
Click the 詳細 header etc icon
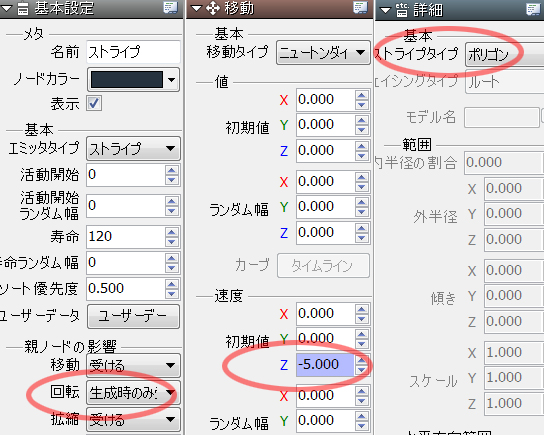[x=402, y=10]
